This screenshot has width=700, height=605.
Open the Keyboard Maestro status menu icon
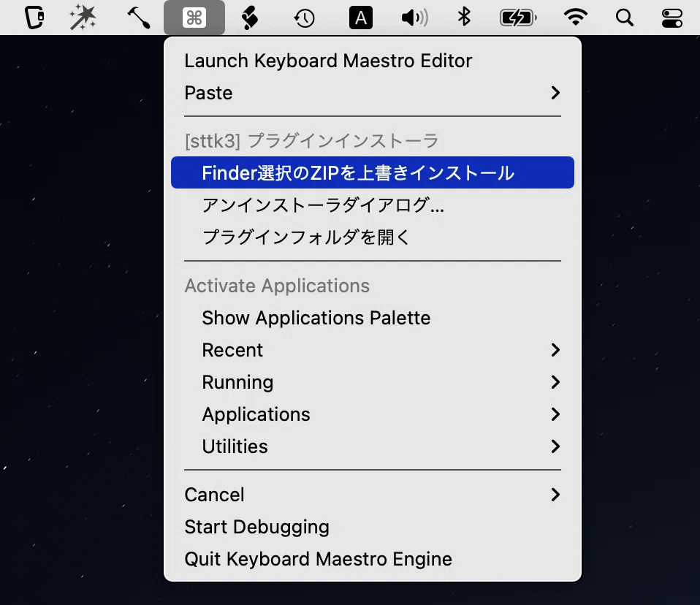(x=194, y=18)
